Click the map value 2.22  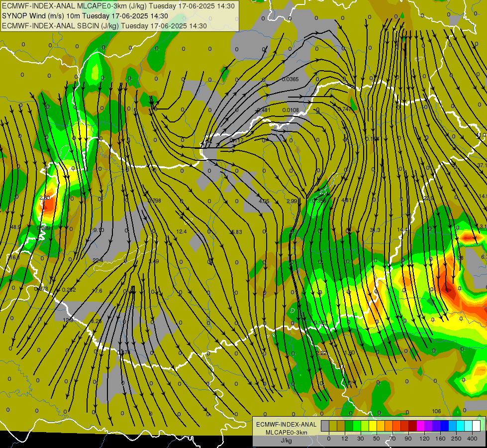coord(321,353)
